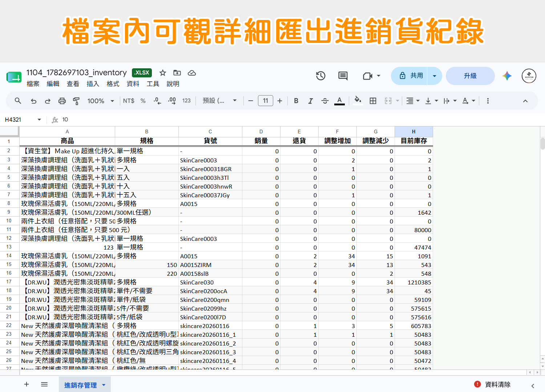Viewport: 545px width, 392px height.
Task: Click the formula bar showing 10
Action: pos(302,120)
